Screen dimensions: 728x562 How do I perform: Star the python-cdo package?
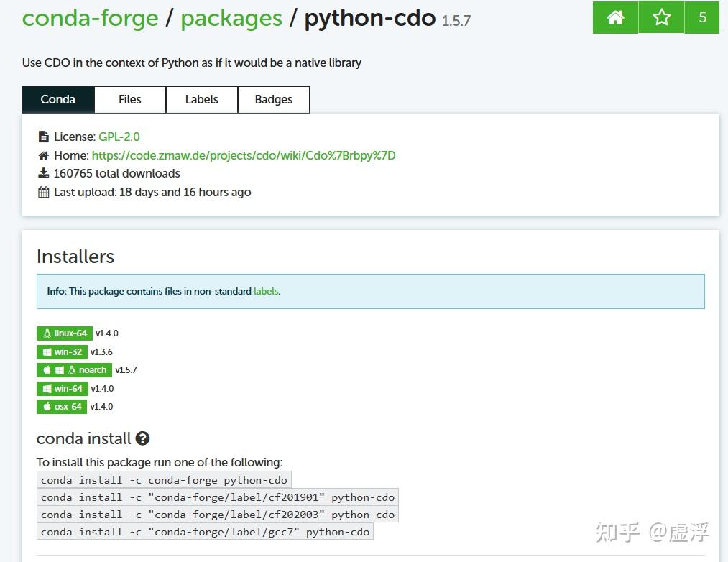click(659, 17)
